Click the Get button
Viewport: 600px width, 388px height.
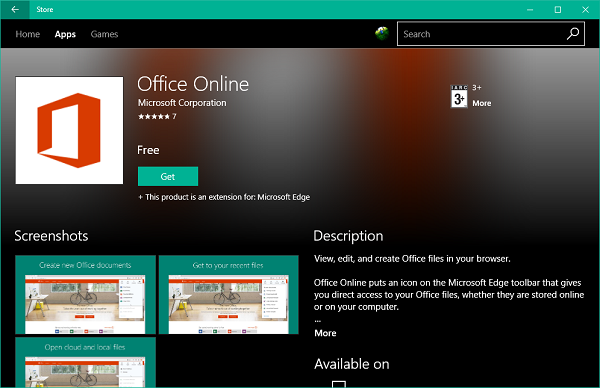[x=168, y=176]
